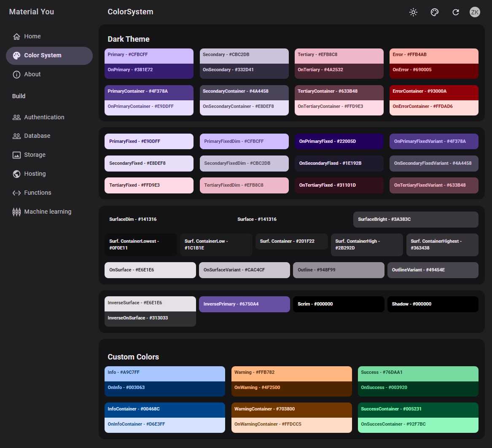
Task: Click the Warning #FFB782 swatch
Action: click(291, 374)
